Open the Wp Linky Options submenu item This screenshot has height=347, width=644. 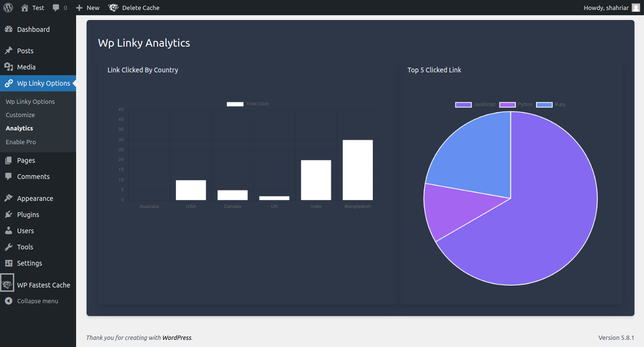tap(30, 101)
